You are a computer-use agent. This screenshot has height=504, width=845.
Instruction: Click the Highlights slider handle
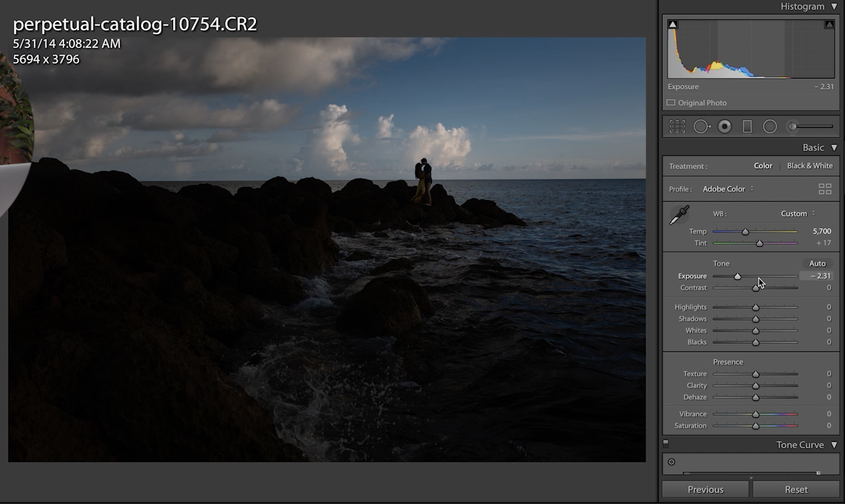click(x=755, y=307)
